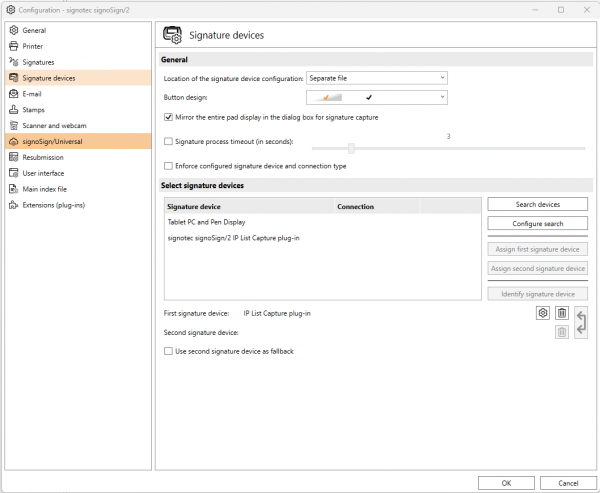Select E-mail in the sidebar

point(78,94)
